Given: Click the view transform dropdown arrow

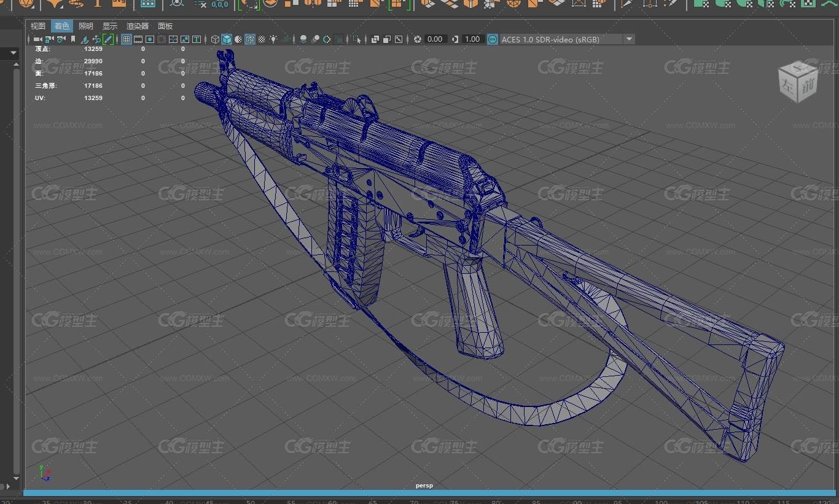Looking at the screenshot, I should [x=629, y=39].
